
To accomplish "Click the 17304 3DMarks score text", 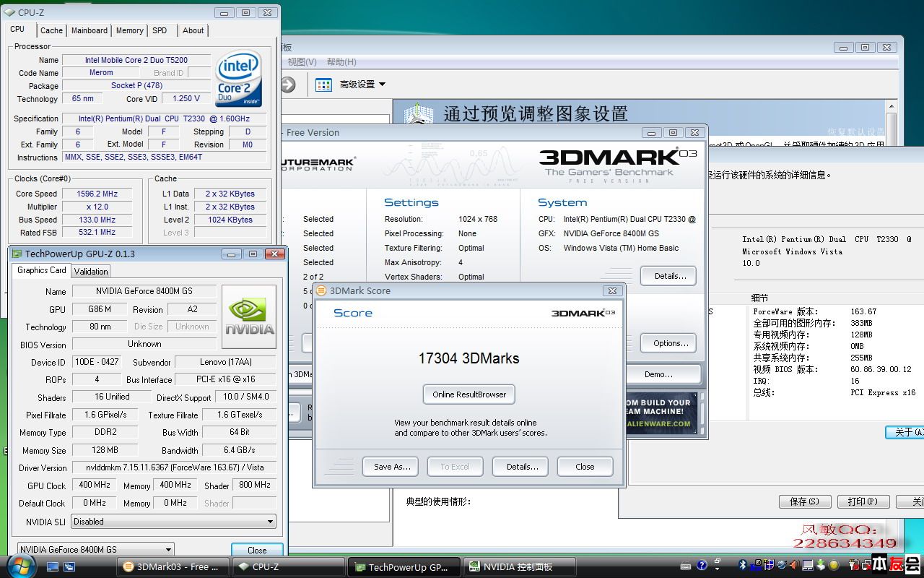I will 468,358.
